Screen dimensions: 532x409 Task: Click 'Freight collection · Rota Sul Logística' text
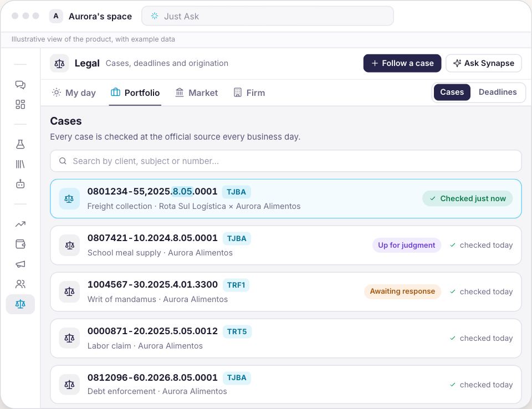(156, 206)
